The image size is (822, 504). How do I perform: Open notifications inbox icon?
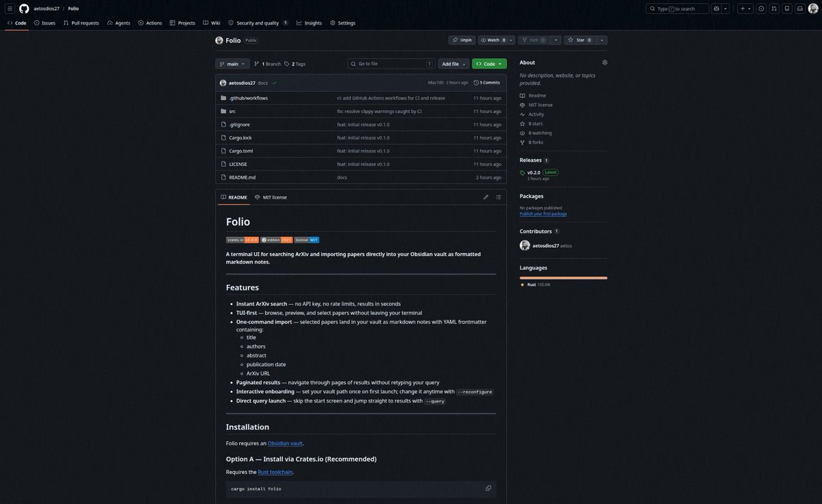click(x=799, y=8)
